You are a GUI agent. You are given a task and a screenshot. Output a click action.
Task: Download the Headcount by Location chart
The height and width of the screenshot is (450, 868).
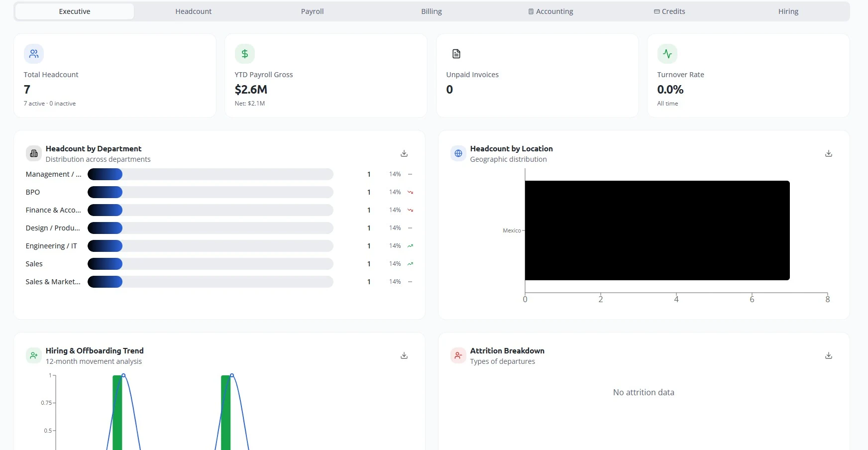829,153
